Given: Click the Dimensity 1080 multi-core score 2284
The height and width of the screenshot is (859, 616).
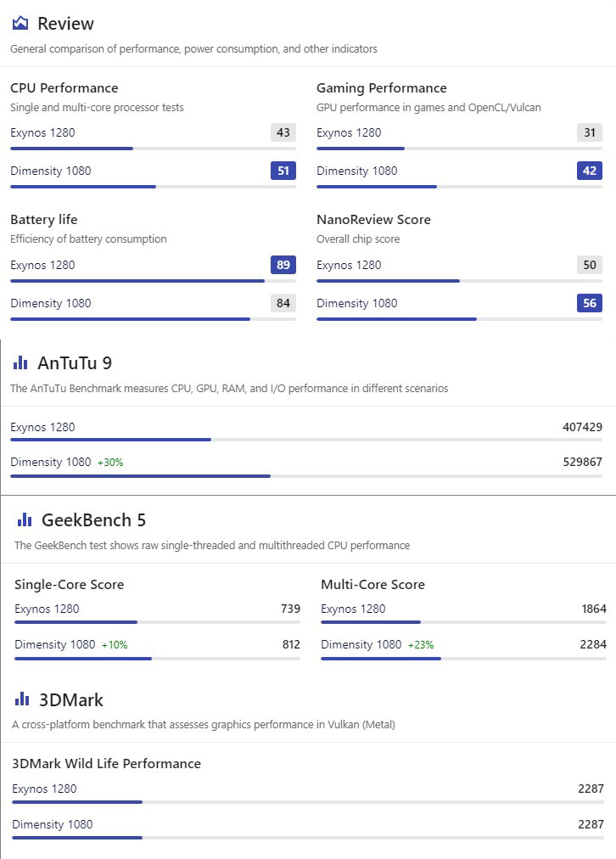Looking at the screenshot, I should tap(593, 644).
